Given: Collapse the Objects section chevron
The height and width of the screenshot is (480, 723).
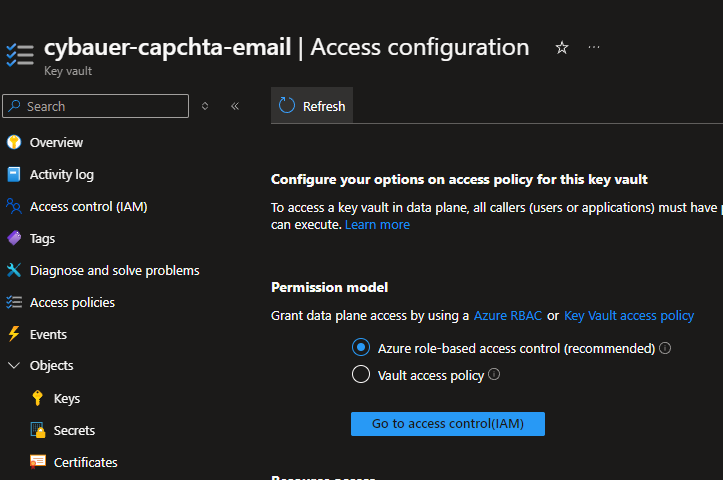Looking at the screenshot, I should tap(14, 366).
